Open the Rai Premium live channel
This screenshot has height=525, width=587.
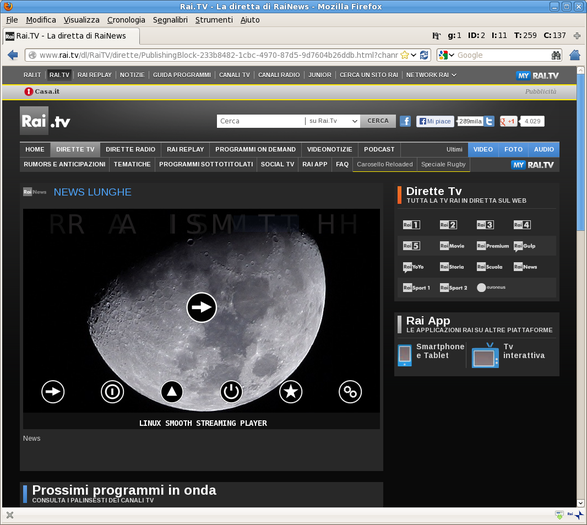click(493, 246)
